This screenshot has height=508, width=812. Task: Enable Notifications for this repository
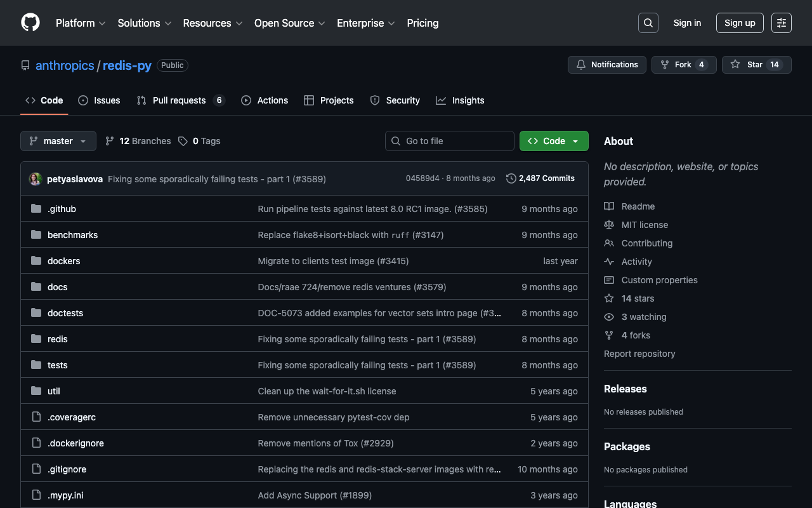[606, 65]
